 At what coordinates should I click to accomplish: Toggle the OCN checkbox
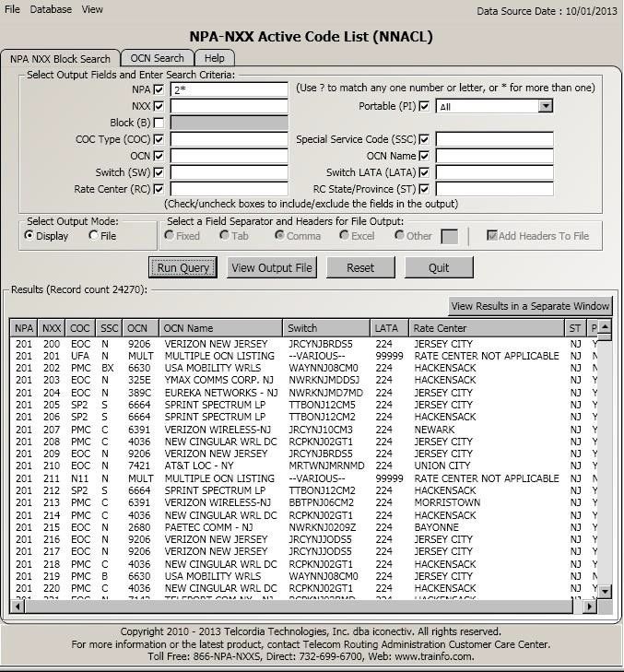tap(159, 156)
